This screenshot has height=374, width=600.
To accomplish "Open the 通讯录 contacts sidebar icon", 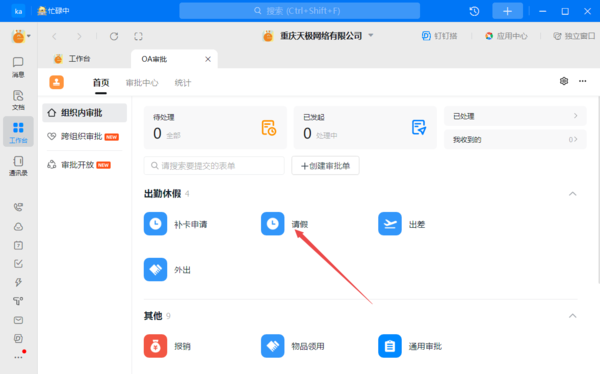I will point(18,165).
